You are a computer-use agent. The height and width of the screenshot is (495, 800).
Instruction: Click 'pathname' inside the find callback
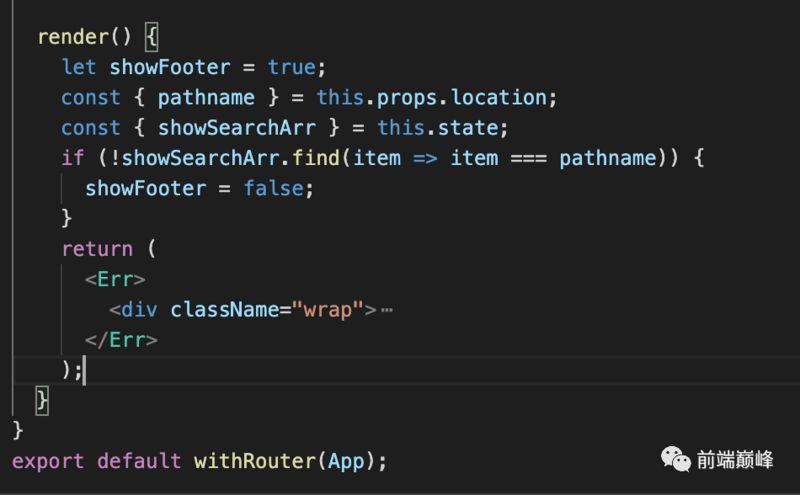[x=608, y=158]
